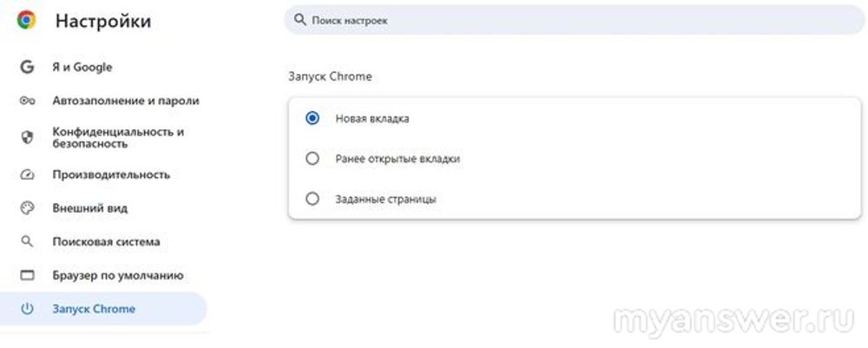
Task: Click the Chrome logo next to Настройки
Action: (26, 21)
